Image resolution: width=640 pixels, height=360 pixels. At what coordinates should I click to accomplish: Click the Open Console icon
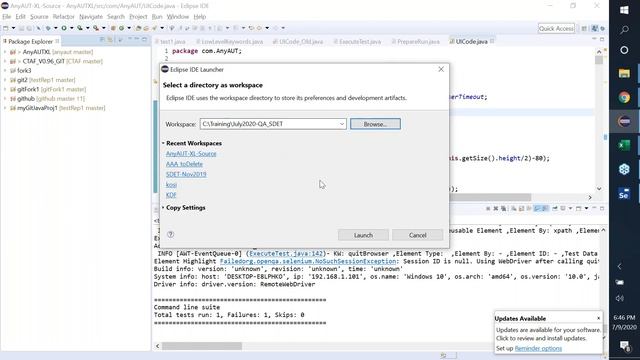pyautogui.click(x=578, y=209)
